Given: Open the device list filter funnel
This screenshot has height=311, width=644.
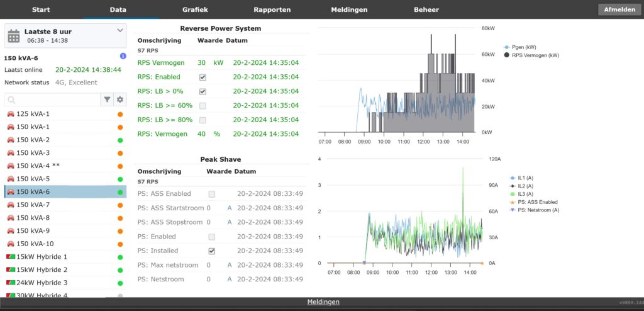Looking at the screenshot, I should (x=107, y=99).
